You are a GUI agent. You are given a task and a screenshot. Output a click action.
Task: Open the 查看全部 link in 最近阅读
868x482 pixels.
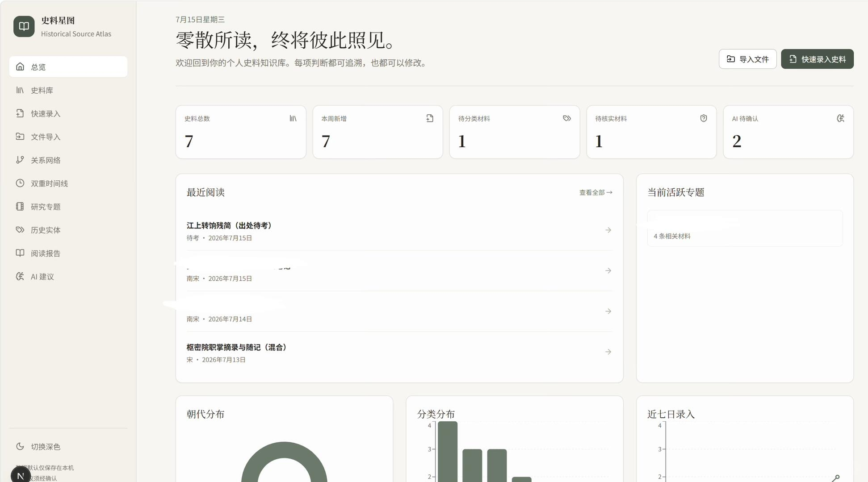[595, 192]
